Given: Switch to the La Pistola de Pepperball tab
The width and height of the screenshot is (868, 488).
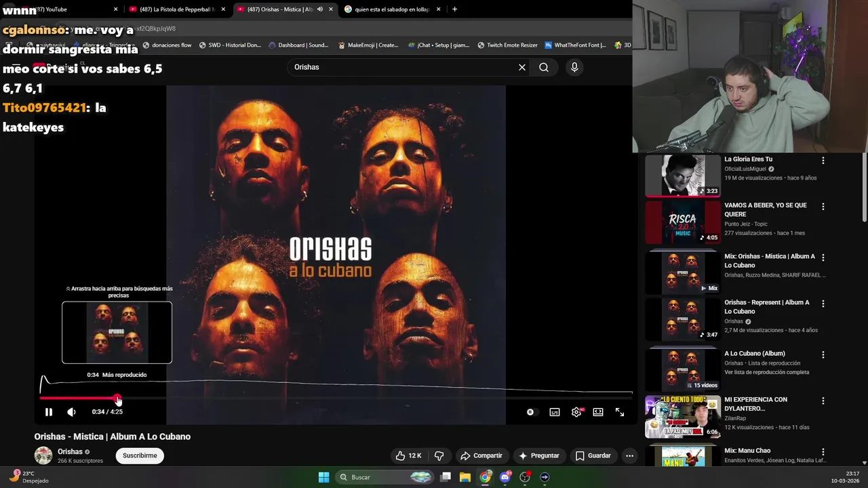Looking at the screenshot, I should [177, 9].
